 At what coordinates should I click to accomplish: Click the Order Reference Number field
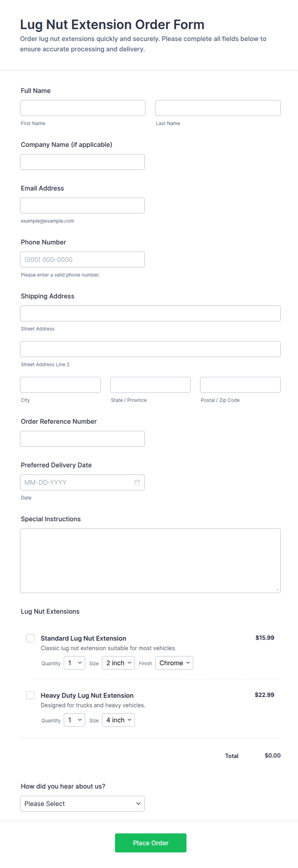tap(82, 438)
